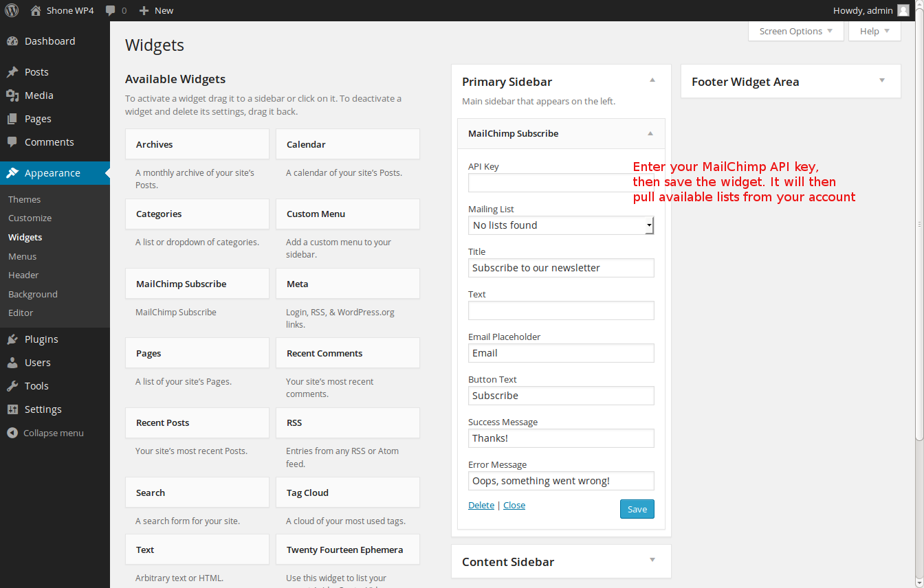Click the Recent Comments available widget
Screen dimensions: 924x588
(x=348, y=353)
